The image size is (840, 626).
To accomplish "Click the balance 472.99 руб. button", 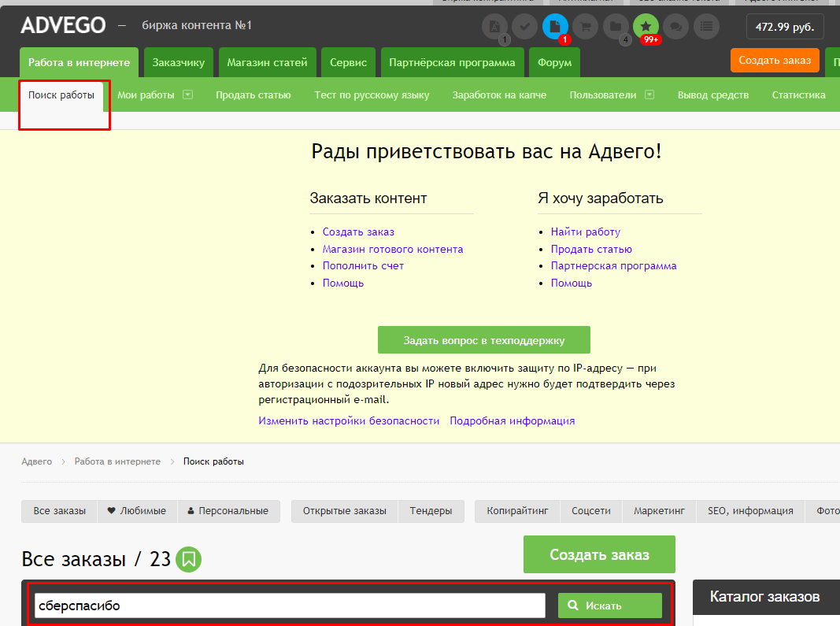I will pos(785,27).
